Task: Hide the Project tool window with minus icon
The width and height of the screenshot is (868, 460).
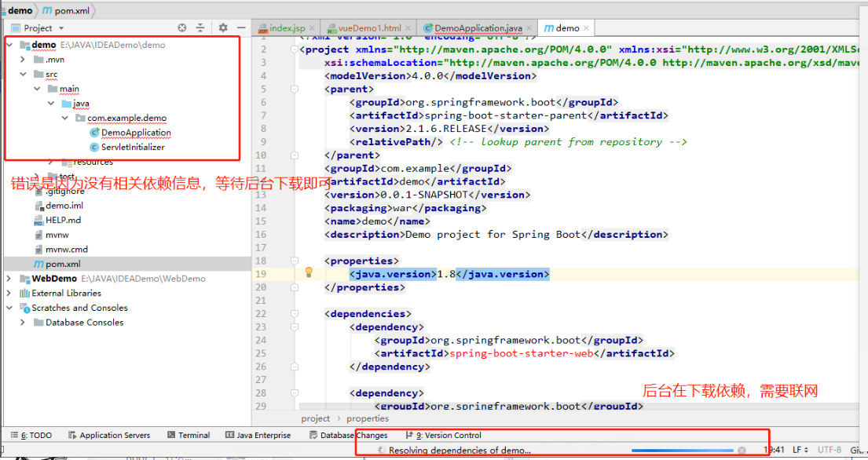Action: 240,27
